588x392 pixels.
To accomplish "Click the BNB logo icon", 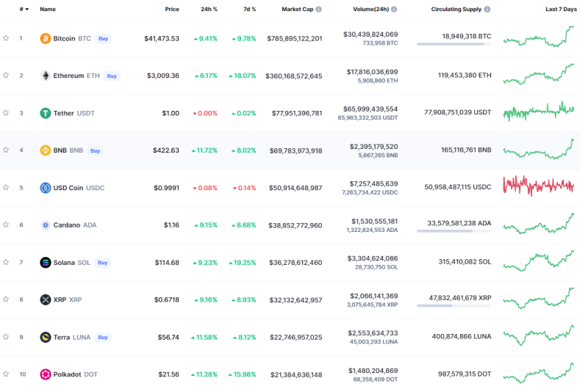I will coord(46,150).
